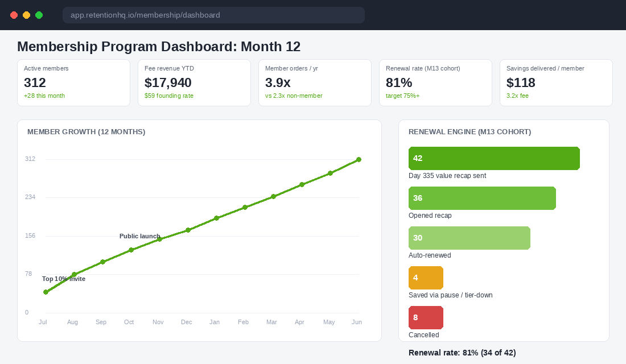Viewport: 626px width, 364px height.
Task: Select the Apr data point on chart
Action: coord(302,184)
